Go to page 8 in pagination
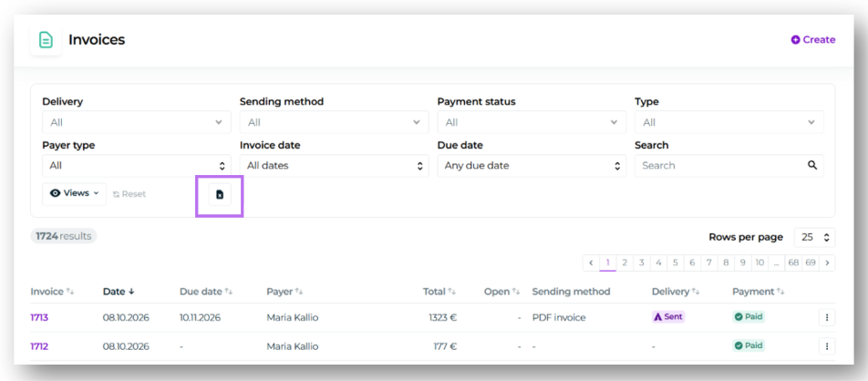868x381 pixels. click(726, 263)
